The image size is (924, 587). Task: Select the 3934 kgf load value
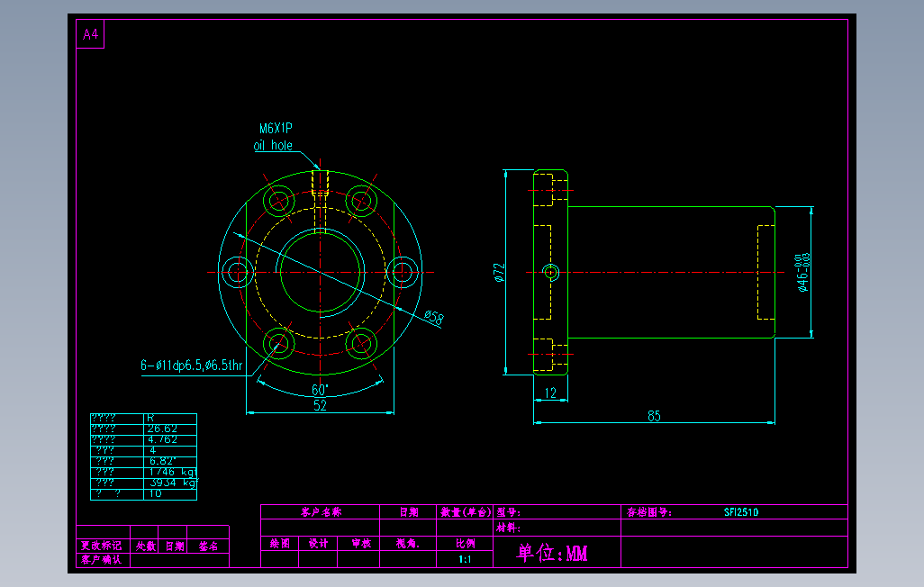[173, 483]
